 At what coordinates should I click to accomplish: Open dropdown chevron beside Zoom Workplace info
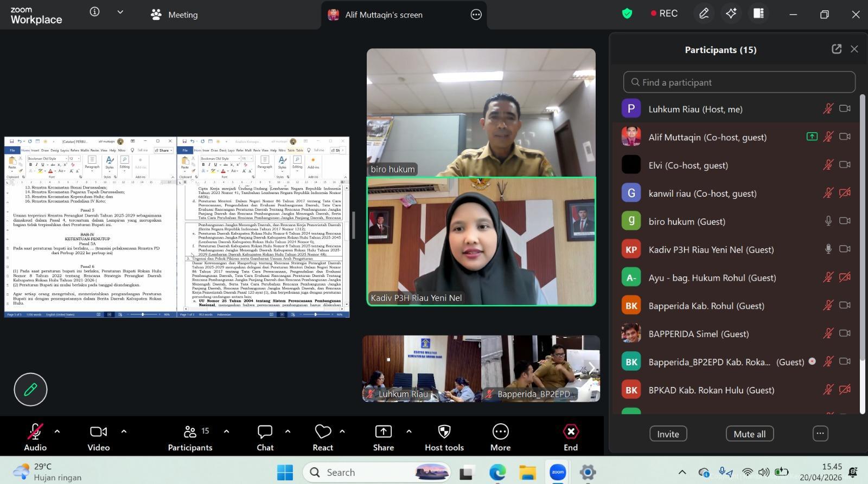120,12
